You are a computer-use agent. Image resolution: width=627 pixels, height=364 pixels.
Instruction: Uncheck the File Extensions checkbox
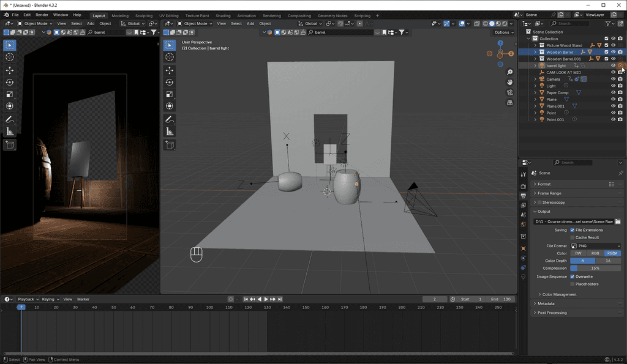[572, 230]
